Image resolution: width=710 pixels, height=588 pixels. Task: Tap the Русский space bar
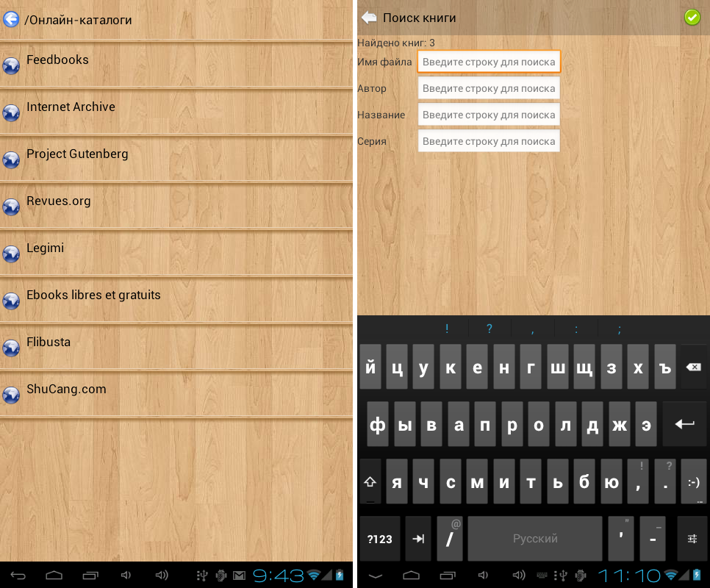(x=535, y=539)
